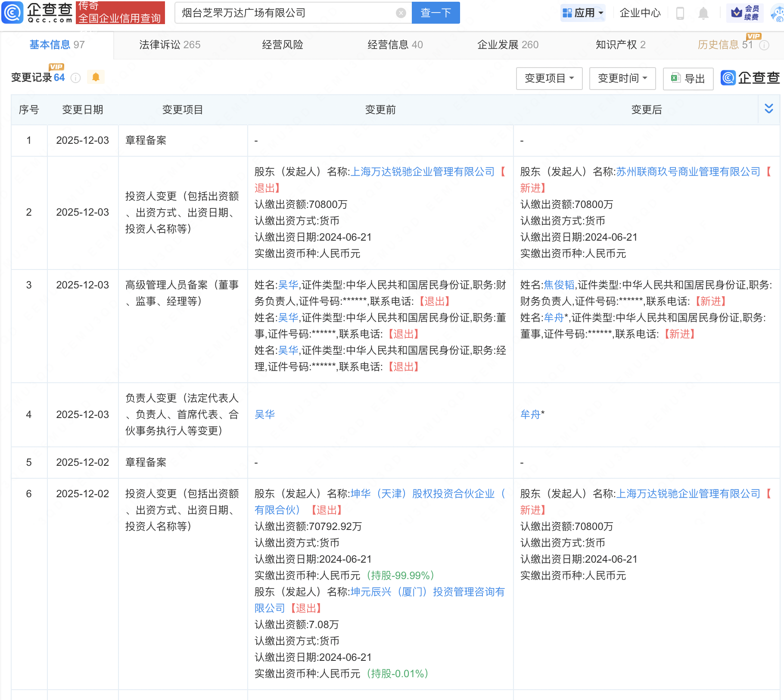
Task: Expand the 变更项目 filter dropdown
Action: (x=549, y=78)
